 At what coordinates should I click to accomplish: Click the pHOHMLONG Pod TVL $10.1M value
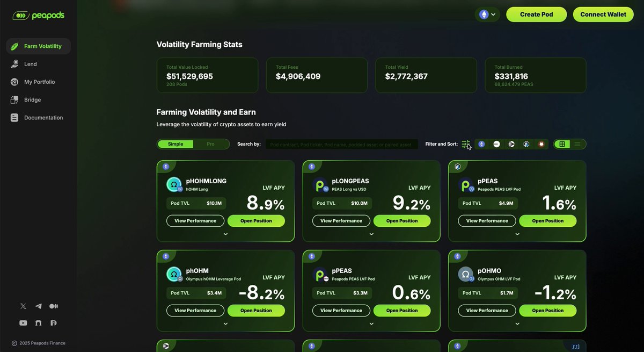coord(214,204)
